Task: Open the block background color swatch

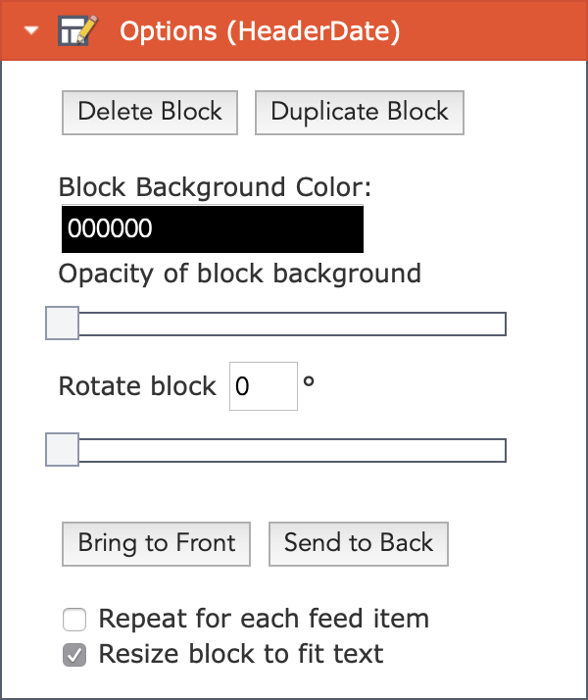Action: [213, 228]
